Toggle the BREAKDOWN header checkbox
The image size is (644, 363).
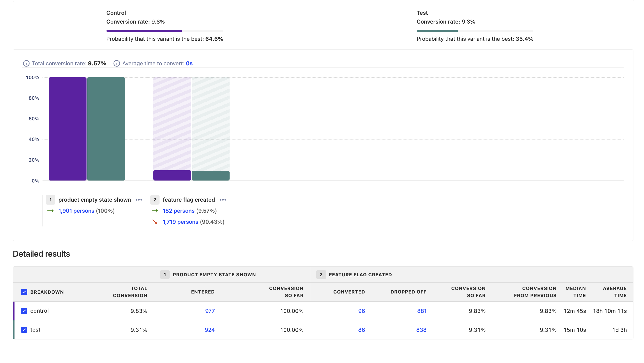coord(24,292)
